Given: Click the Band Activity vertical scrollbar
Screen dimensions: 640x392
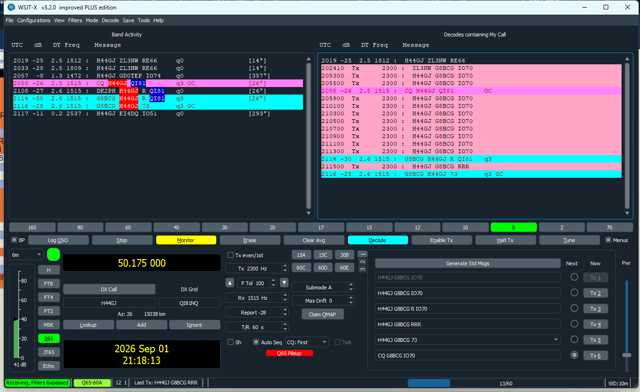Looking at the screenshot, I should point(309,136).
